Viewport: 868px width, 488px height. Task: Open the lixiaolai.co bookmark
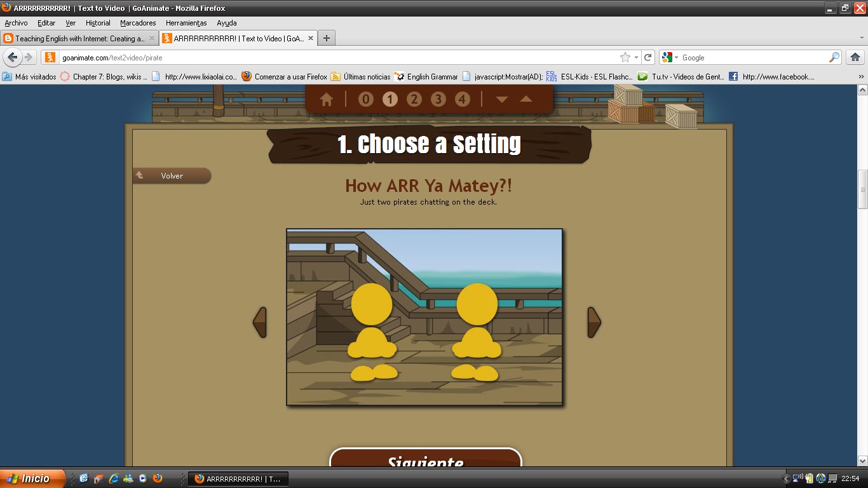point(194,76)
